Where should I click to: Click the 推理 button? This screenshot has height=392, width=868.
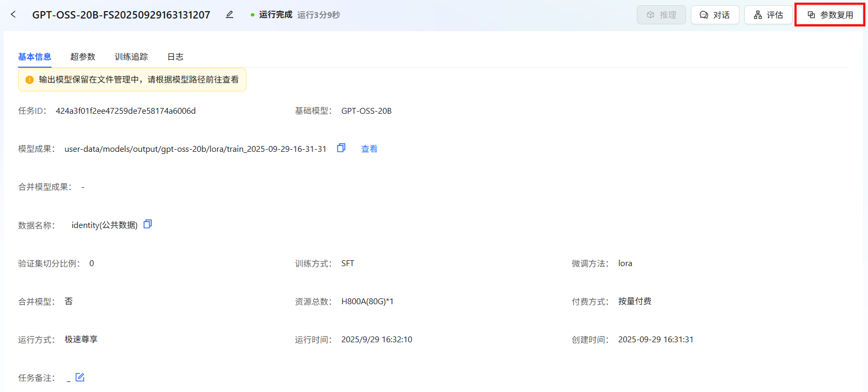[x=661, y=15]
